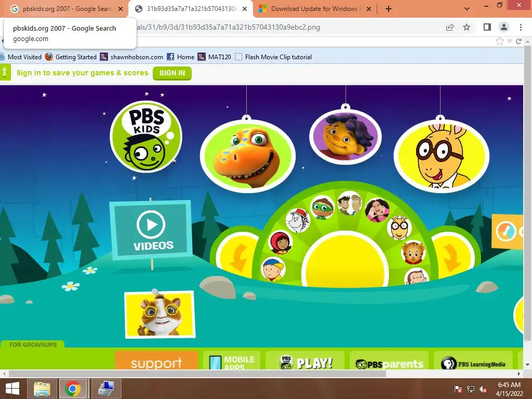Screen dimensions: 532x399
Task: Open PBS LearningMedia link
Action: 473,361
